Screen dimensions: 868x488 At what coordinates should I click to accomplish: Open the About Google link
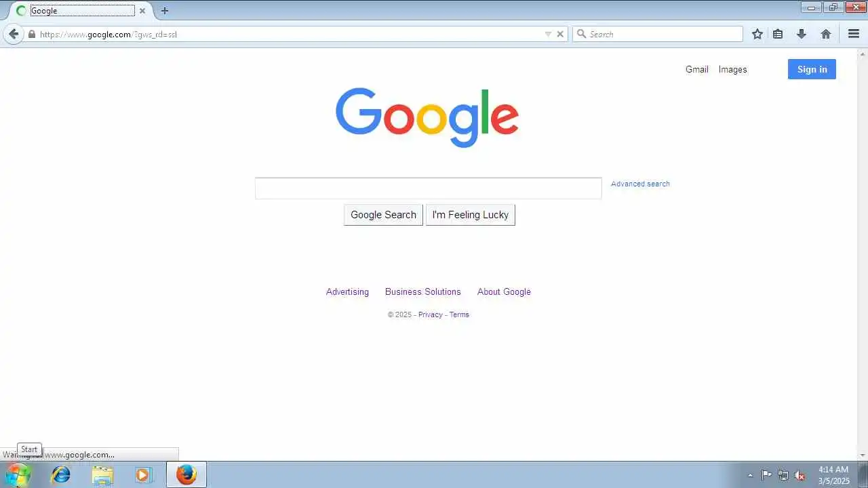(x=504, y=291)
